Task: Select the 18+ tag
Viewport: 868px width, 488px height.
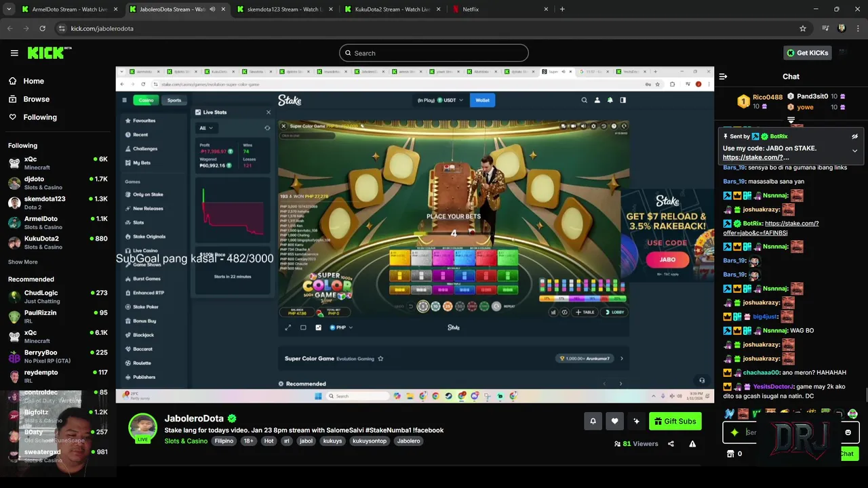Action: point(248,441)
